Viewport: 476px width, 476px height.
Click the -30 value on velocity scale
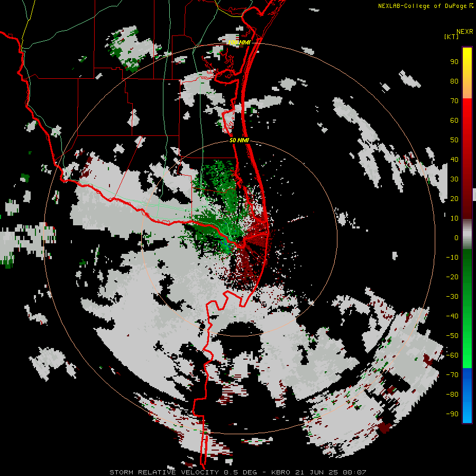point(452,297)
